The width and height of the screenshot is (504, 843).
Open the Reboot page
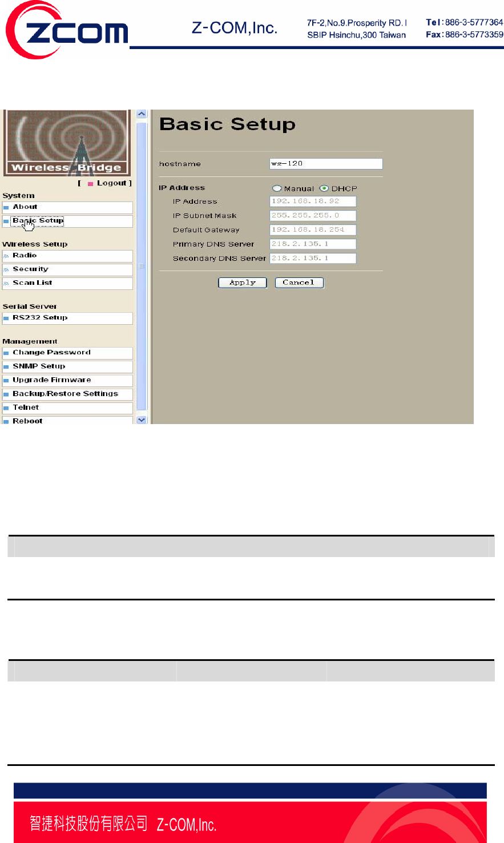pos(67,421)
